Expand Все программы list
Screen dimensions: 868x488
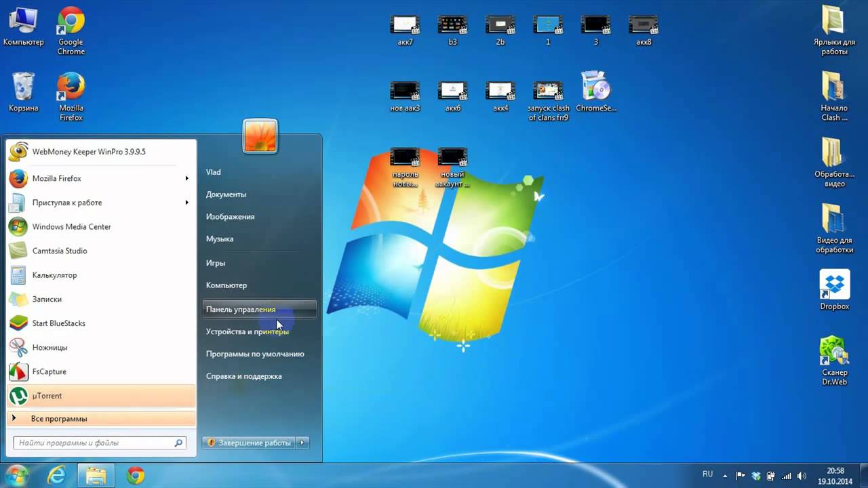101,419
